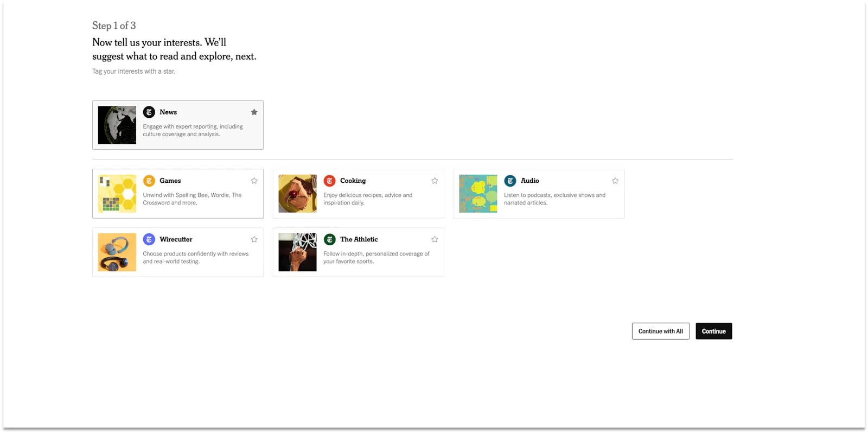Star the Games interest
This screenshot has width=868, height=433.
(x=254, y=181)
